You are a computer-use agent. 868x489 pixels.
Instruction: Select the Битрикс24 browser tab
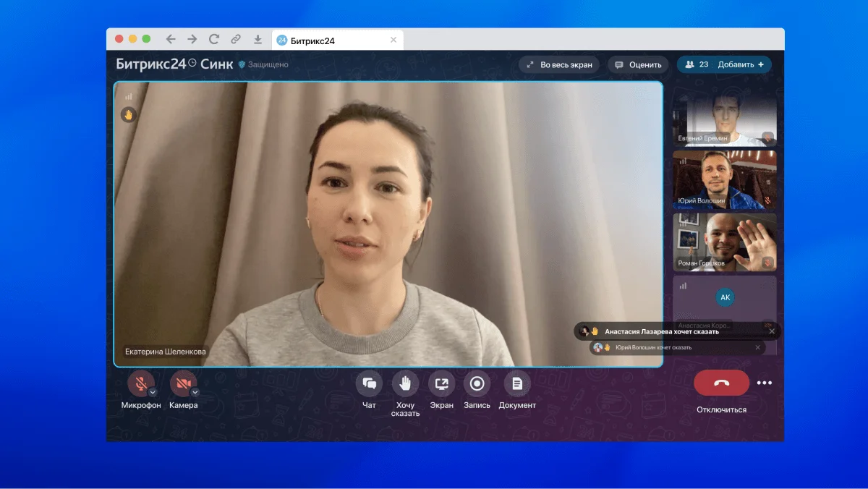(x=329, y=41)
